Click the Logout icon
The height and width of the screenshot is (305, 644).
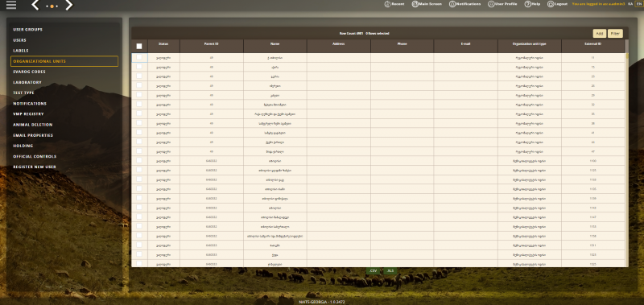(x=551, y=4)
